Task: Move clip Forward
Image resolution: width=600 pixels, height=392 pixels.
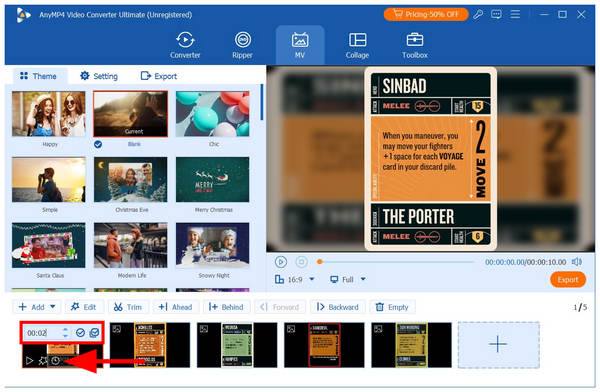Action: coord(280,307)
